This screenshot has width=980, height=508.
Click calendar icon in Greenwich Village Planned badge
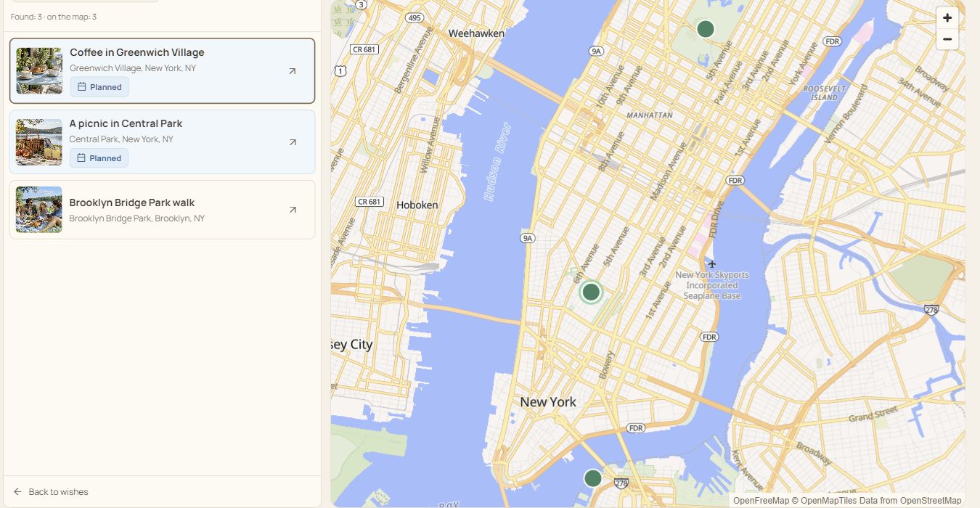point(82,87)
